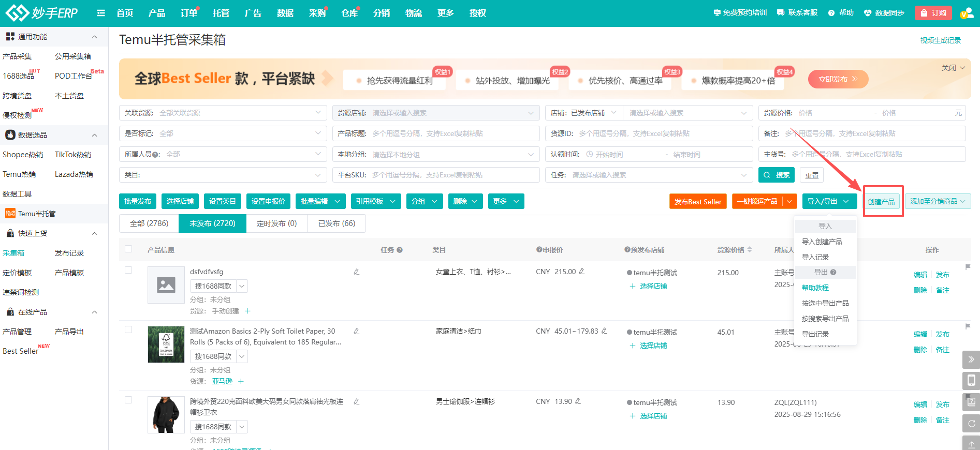
Task: Switch to 定时发布 (0) tab
Action: coord(276,223)
